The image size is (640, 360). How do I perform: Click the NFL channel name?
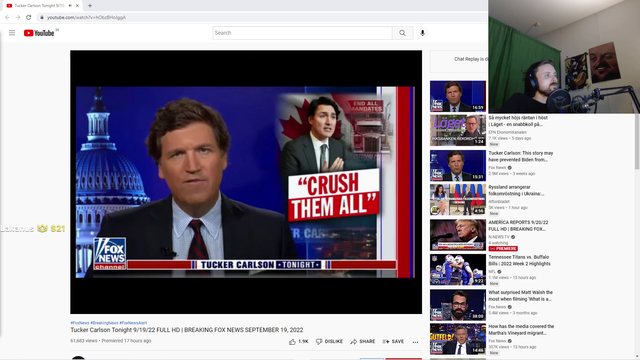click(492, 271)
